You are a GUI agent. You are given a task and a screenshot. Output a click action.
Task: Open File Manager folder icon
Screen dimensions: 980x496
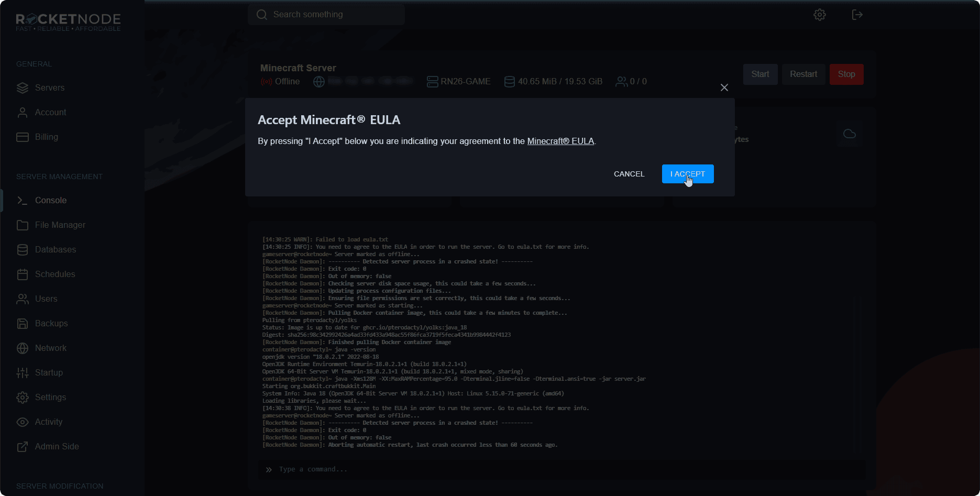[x=23, y=225]
